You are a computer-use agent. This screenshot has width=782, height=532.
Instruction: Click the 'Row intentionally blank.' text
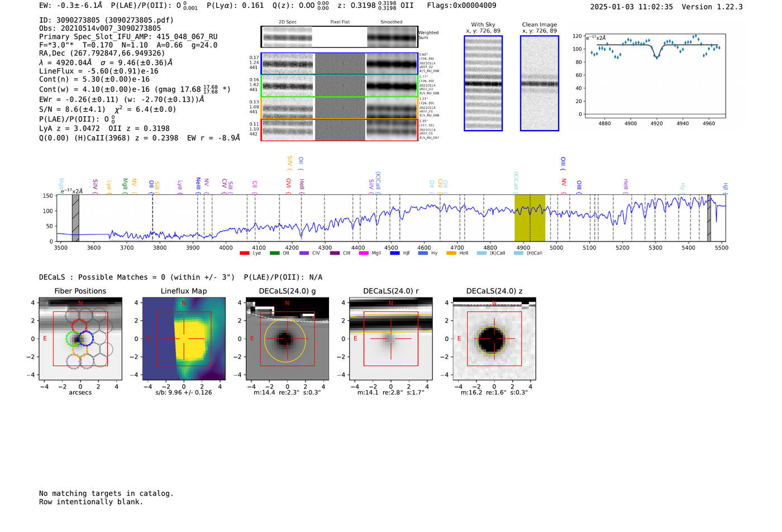pos(91,502)
